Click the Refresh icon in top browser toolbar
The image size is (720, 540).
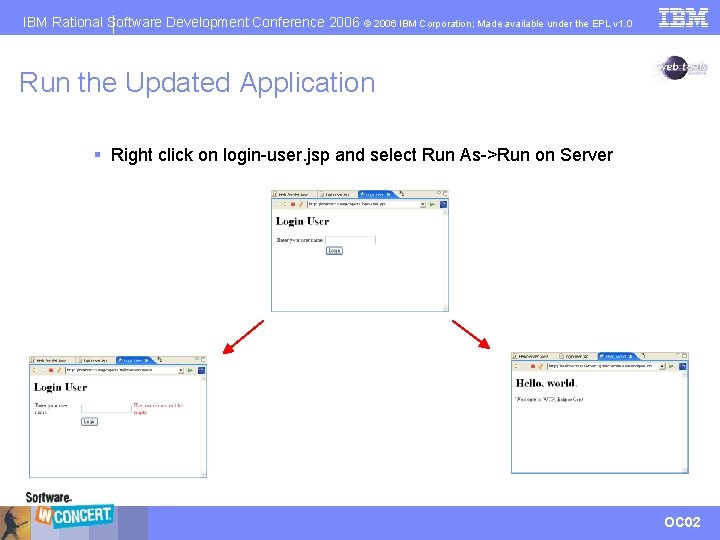301,204
